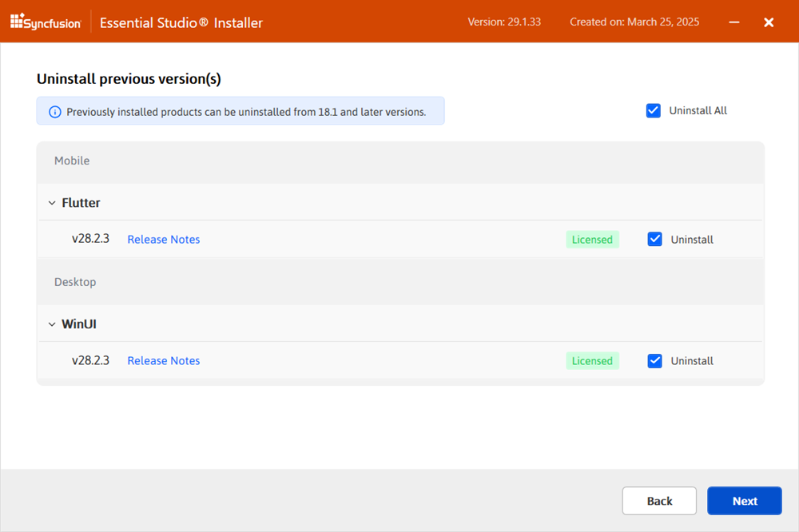Image resolution: width=799 pixels, height=532 pixels.
Task: Uncheck Uninstall for Flutter v28.2.3
Action: [x=655, y=239]
